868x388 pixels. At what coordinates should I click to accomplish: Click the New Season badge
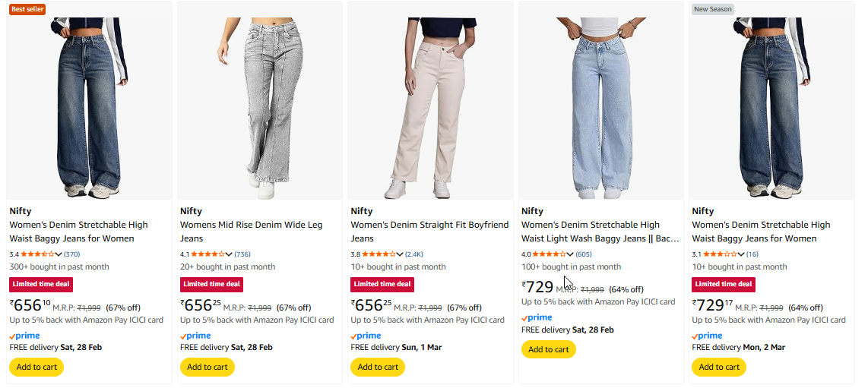[x=712, y=9]
